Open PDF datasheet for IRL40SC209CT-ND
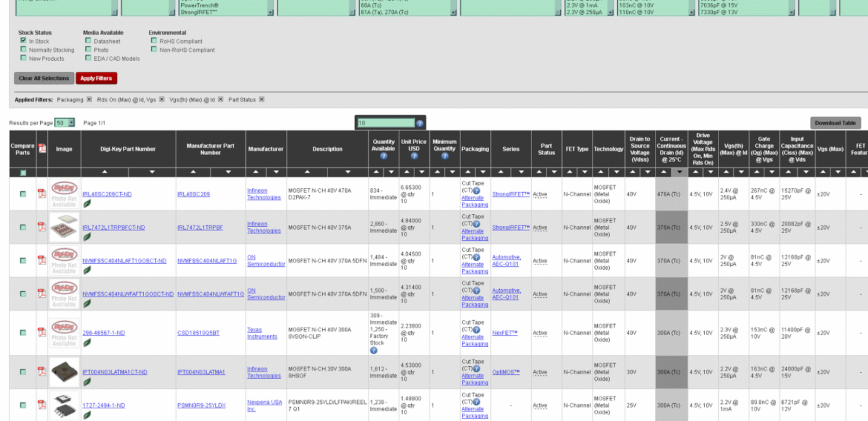868x421 pixels. point(42,194)
